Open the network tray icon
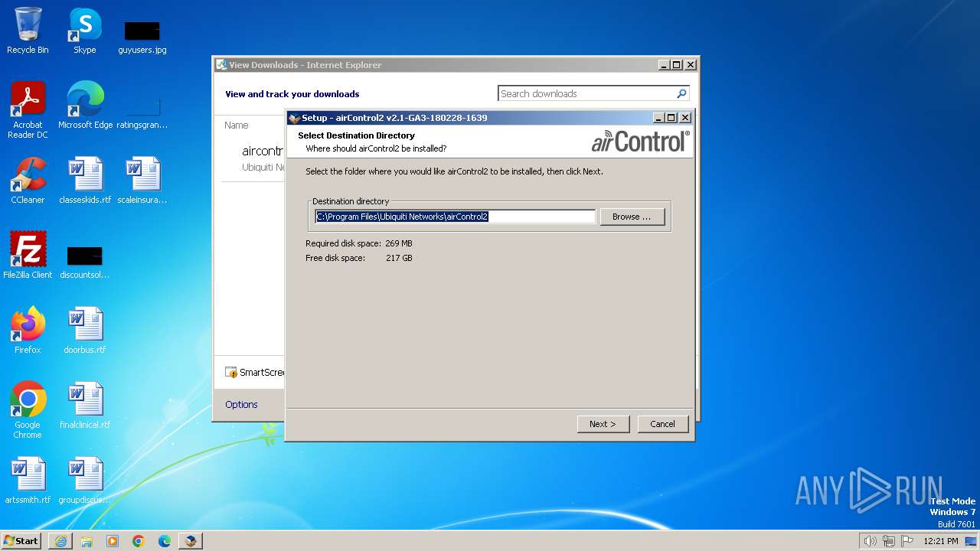Screen dimensions: 980x551 [889, 541]
